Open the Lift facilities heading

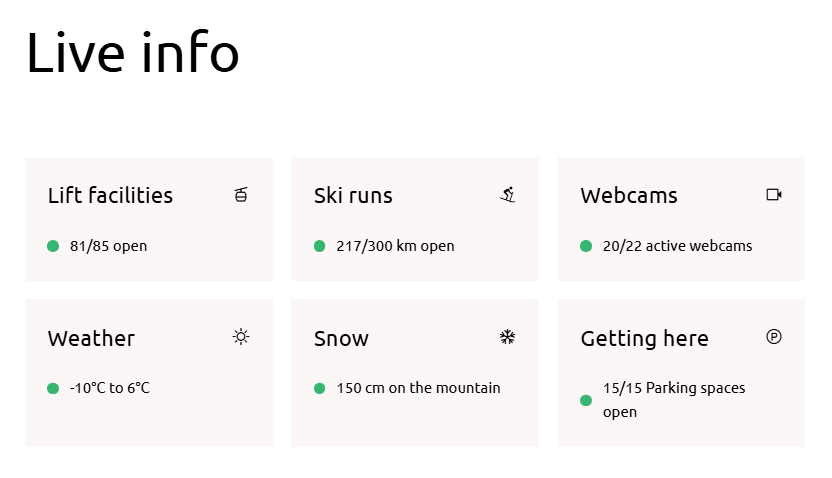coord(110,195)
